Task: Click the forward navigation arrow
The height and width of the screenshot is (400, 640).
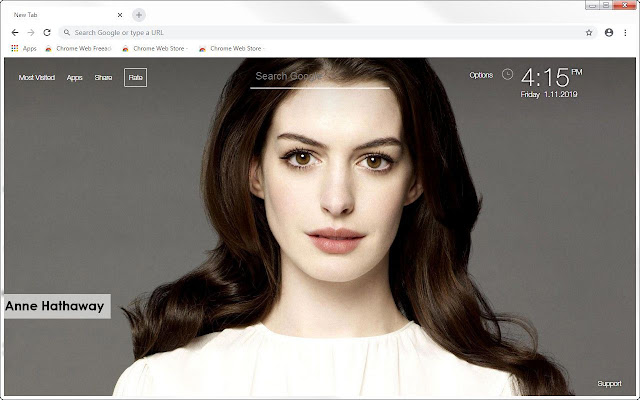Action: (31, 33)
